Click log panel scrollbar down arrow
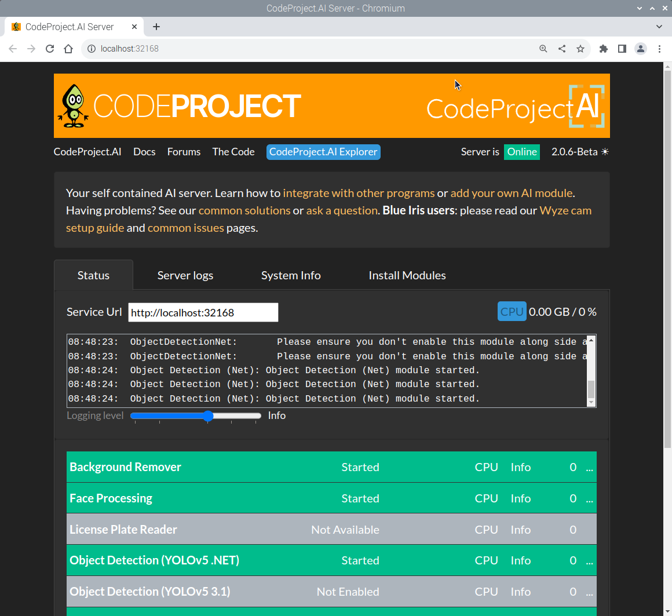The width and height of the screenshot is (672, 616). pyautogui.click(x=591, y=402)
